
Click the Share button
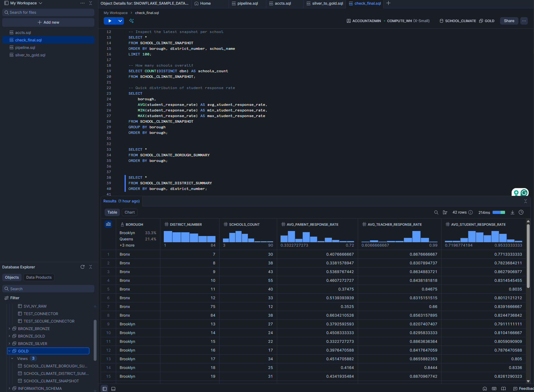[x=509, y=21]
